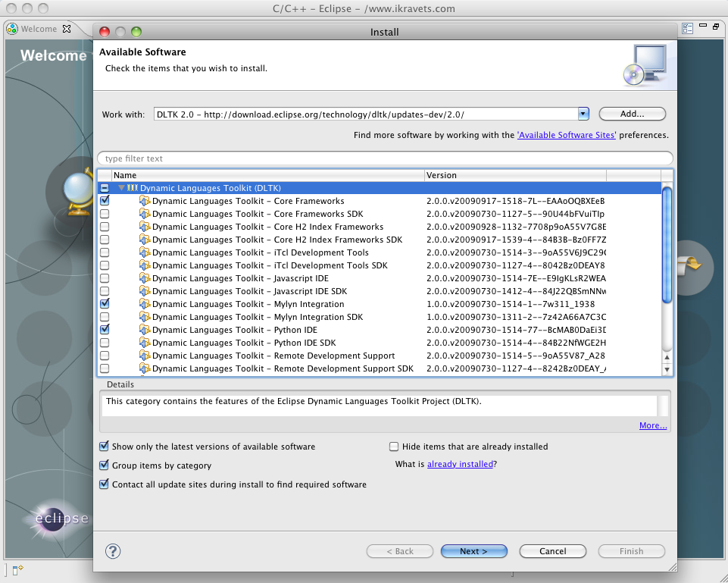Toggle Contact all update sites checkbox
728x583 pixels.
(105, 484)
